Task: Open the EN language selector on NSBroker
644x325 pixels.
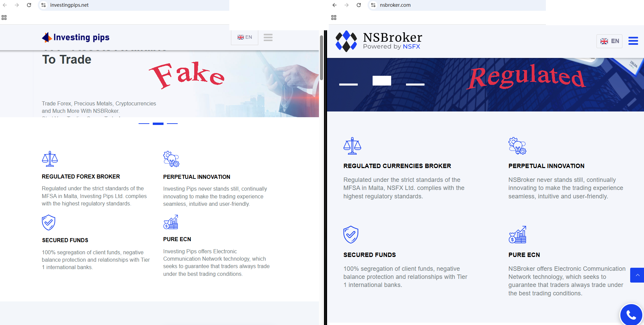Action: pyautogui.click(x=610, y=41)
